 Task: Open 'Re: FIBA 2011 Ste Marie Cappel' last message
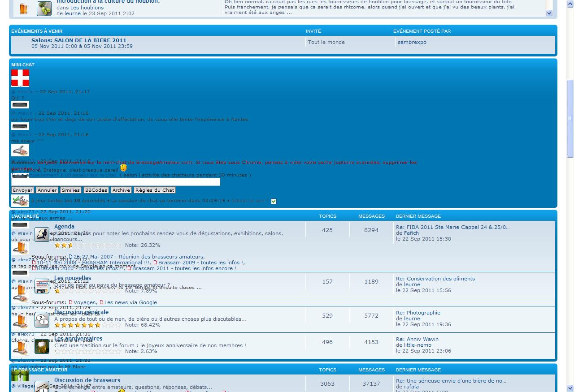point(453,227)
